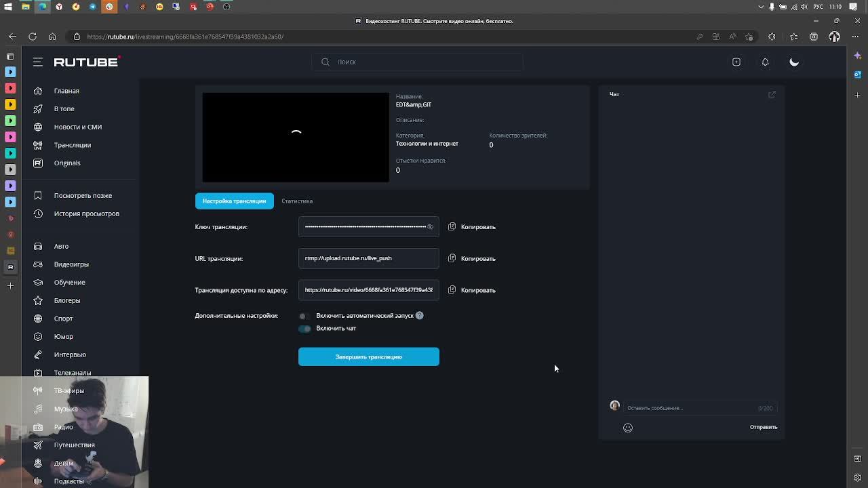Open Трансляции in the sidebar
Image resolution: width=868 pixels, height=488 pixels.
[x=73, y=145]
